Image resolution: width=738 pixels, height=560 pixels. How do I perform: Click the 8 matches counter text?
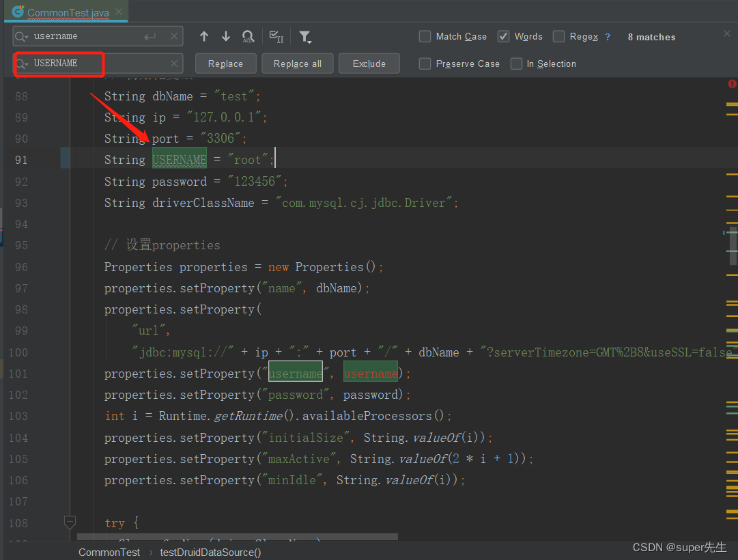pyautogui.click(x=651, y=37)
